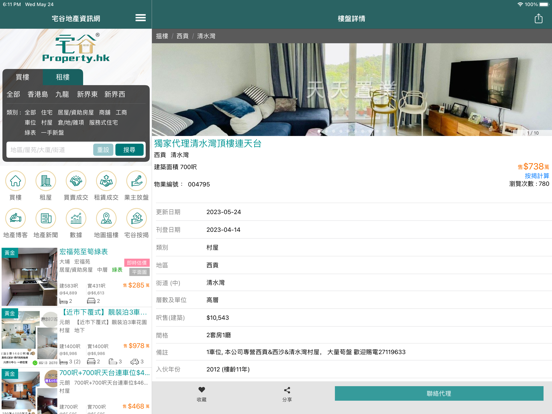Open 宅谷按揭 mortgage icon
This screenshot has width=552, height=414.
[137, 219]
